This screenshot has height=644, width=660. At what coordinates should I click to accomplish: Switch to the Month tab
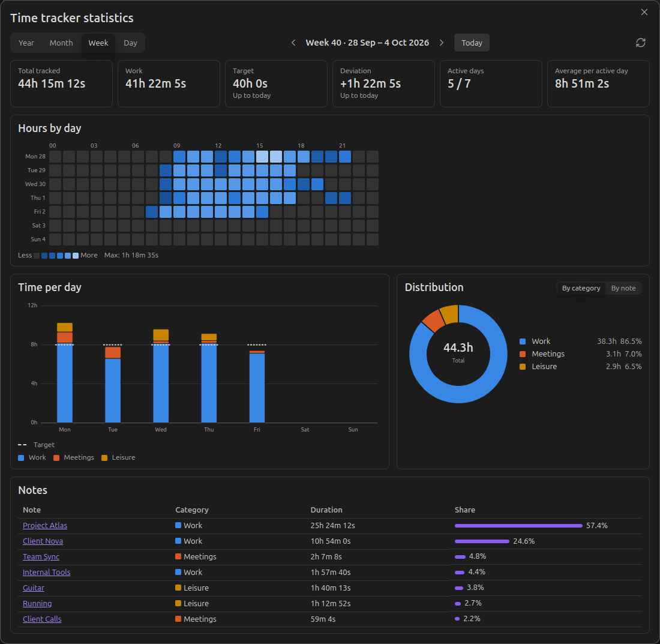tap(61, 43)
